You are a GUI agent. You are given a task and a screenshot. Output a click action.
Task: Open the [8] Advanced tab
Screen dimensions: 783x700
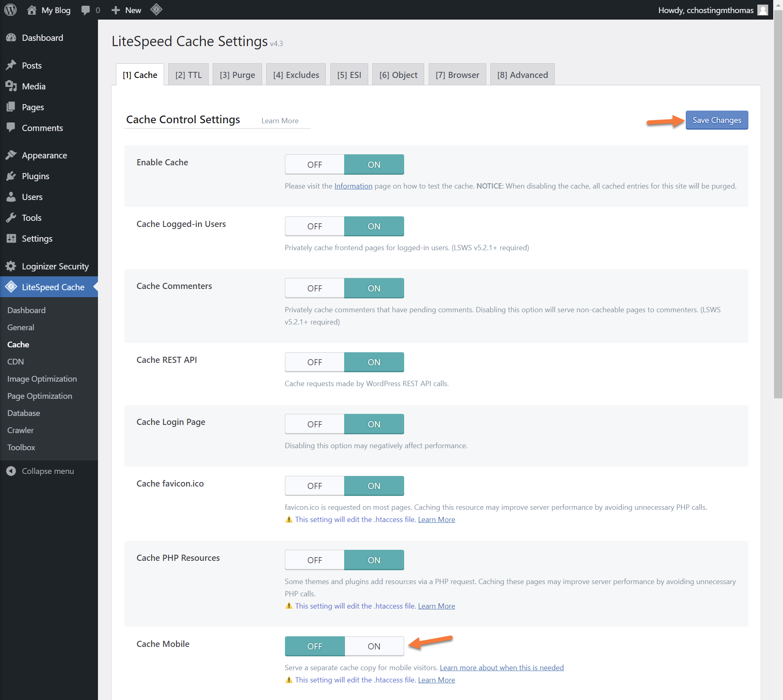point(522,75)
